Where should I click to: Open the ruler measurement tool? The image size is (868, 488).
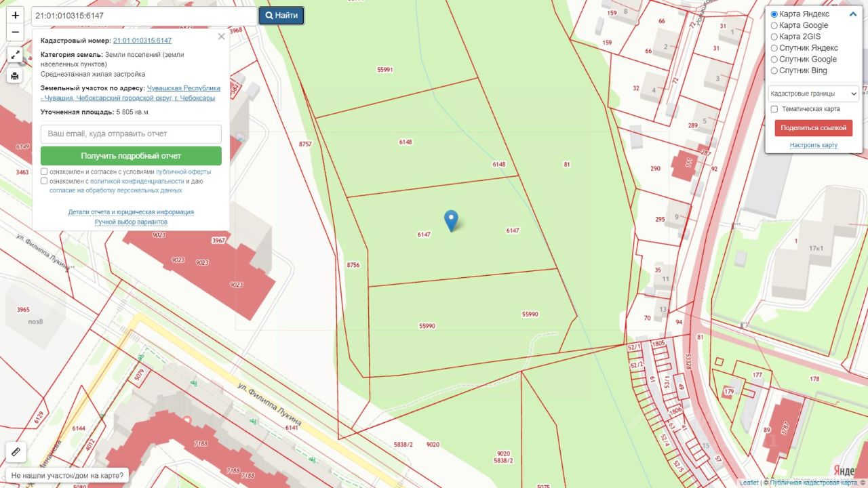[x=16, y=451]
